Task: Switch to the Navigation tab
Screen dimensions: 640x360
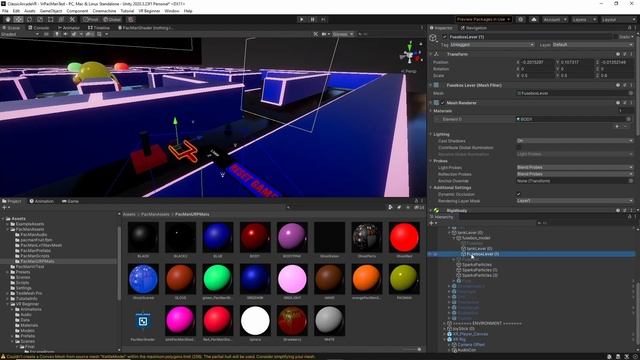Action: [473, 28]
